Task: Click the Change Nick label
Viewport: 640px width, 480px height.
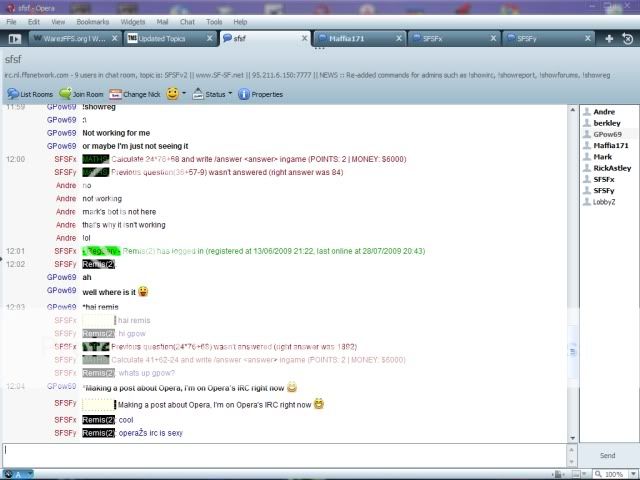Action: pos(142,94)
